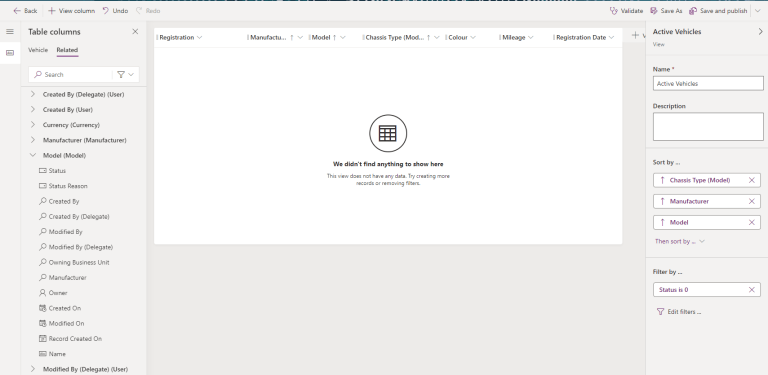Screen dimensions: 768x375
Task: Click Save and publish
Action: [718, 11]
